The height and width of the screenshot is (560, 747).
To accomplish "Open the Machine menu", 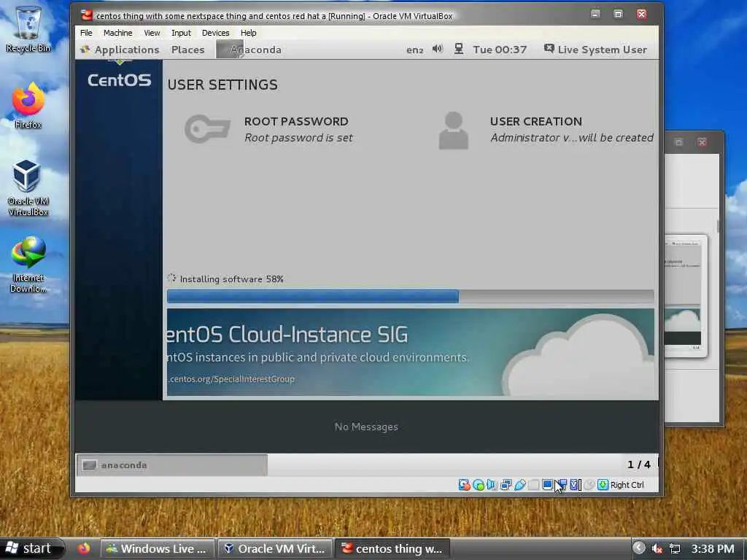I will pyautogui.click(x=117, y=33).
